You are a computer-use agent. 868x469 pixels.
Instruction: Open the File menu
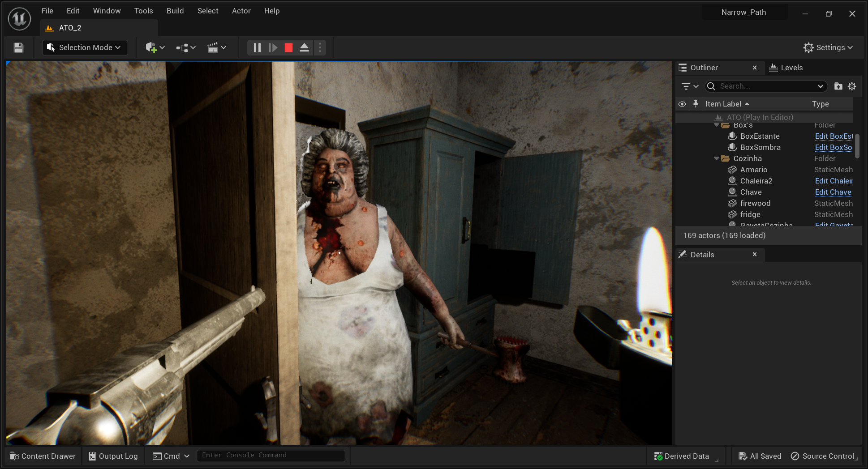coord(47,11)
